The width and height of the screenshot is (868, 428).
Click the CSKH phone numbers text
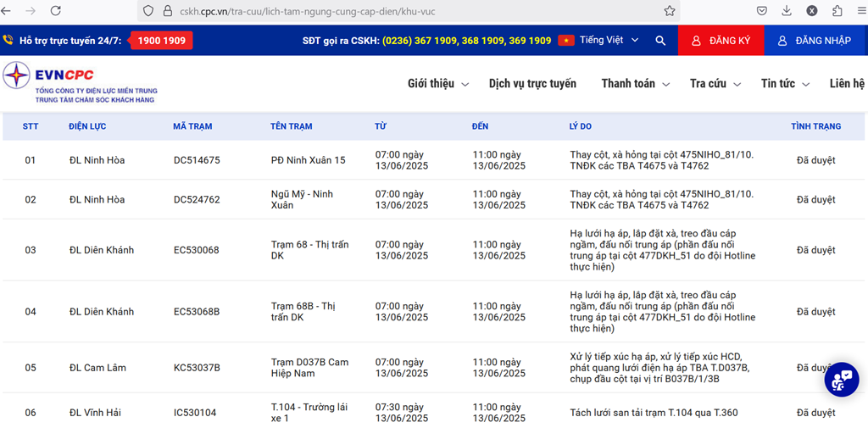coord(467,41)
